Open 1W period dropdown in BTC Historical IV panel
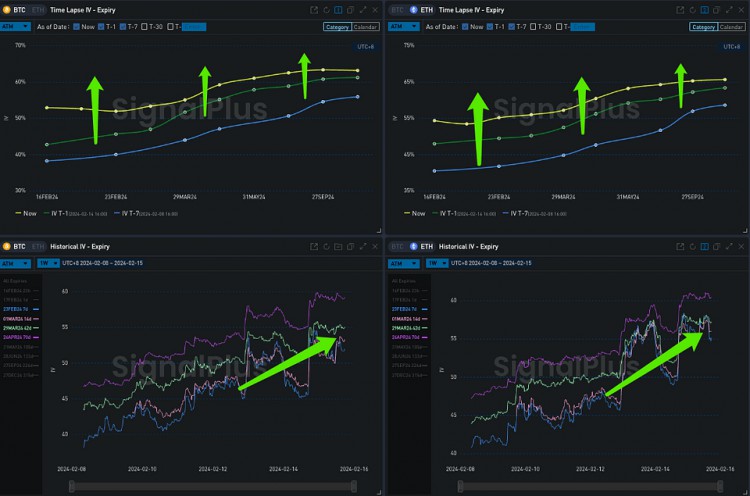This screenshot has width=750, height=496. click(x=48, y=264)
